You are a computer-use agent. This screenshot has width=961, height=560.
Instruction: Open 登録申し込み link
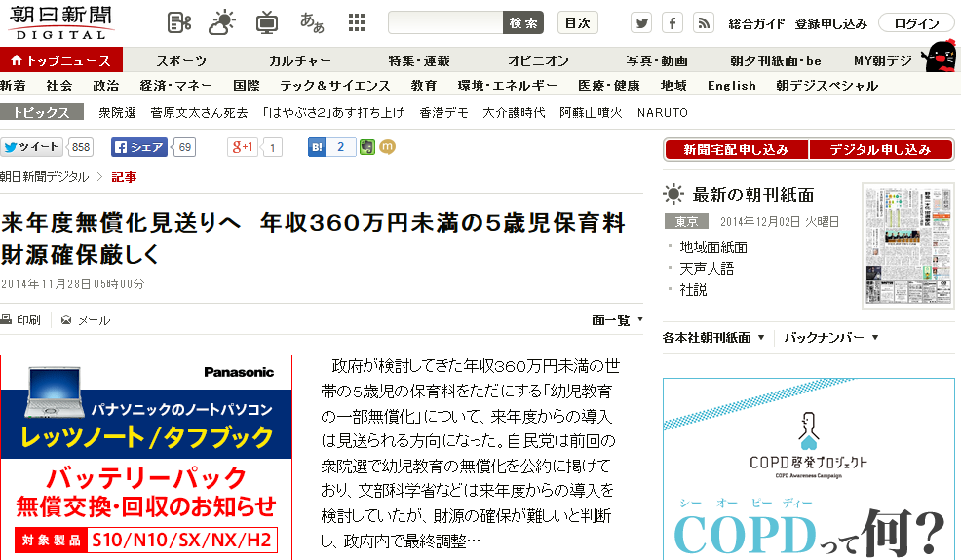(830, 24)
